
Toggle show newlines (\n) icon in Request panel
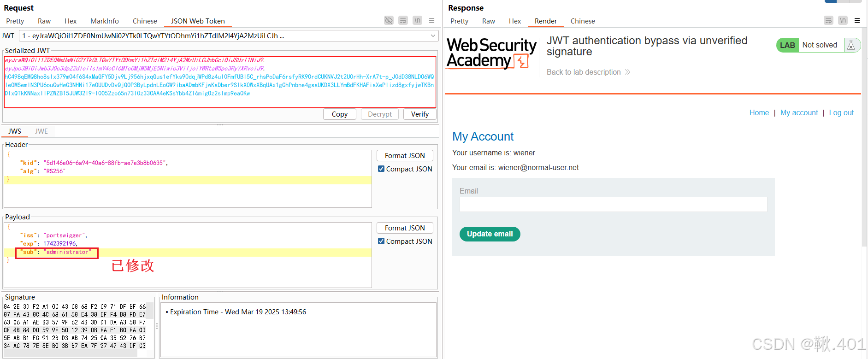click(x=417, y=20)
